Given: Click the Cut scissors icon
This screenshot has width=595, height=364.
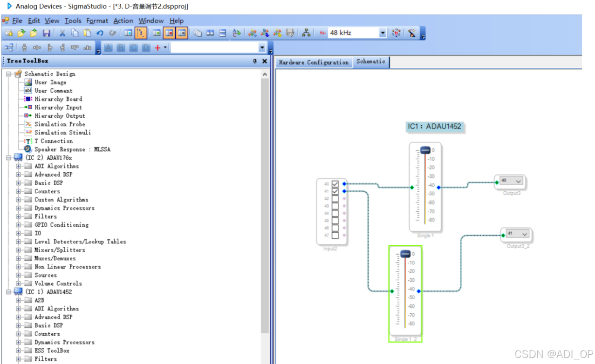Looking at the screenshot, I should (x=62, y=33).
